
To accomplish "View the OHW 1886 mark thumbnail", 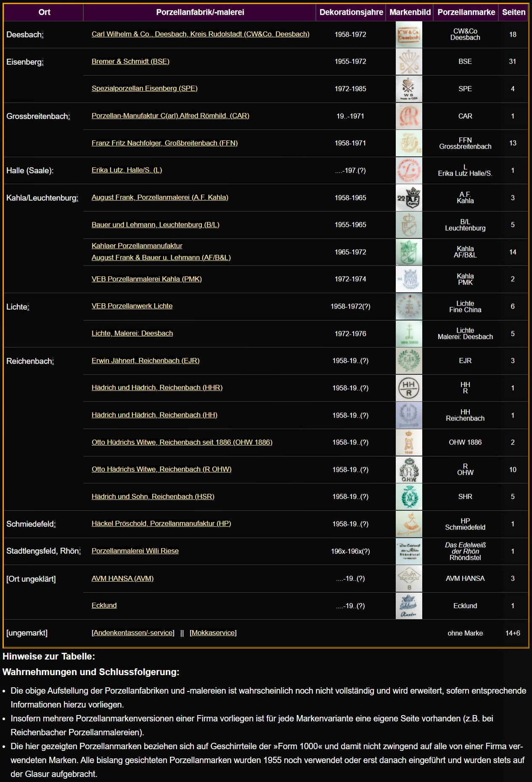I will click(x=409, y=442).
